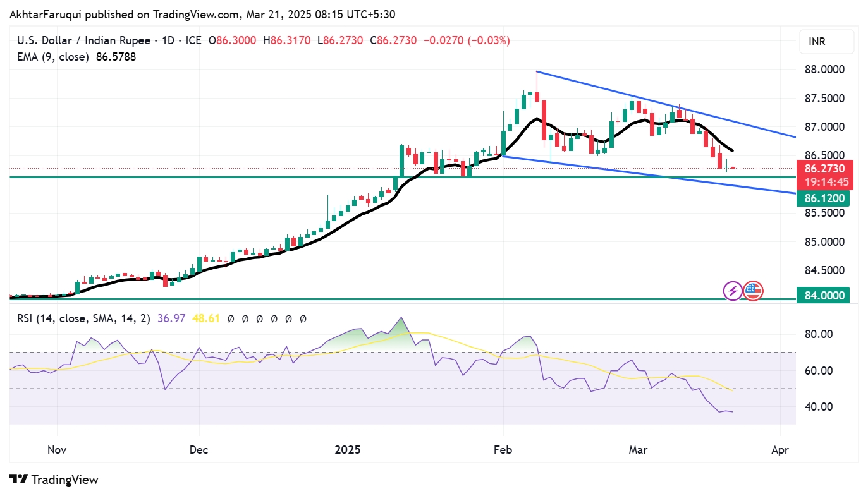Click the U.S. Dollar / Indian Rupee symbol title
The height and width of the screenshot is (496, 868).
(83, 40)
